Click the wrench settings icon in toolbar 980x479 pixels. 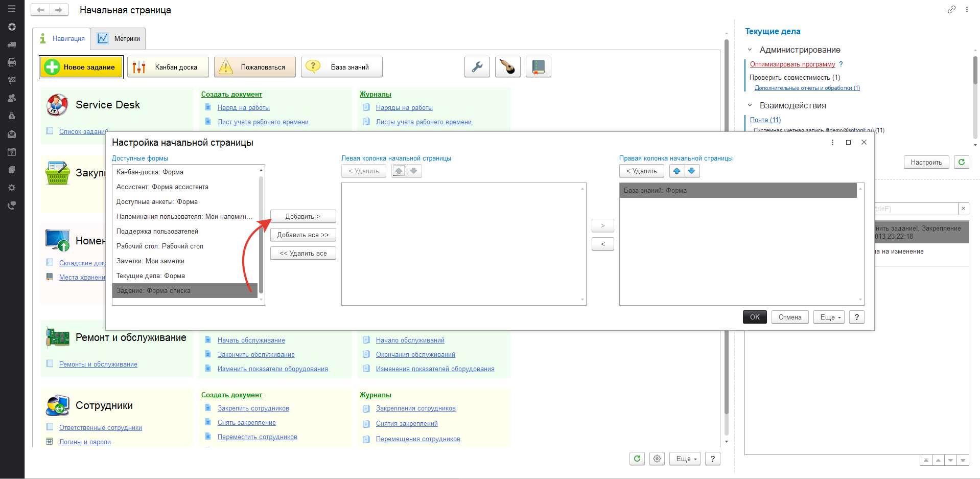(477, 67)
